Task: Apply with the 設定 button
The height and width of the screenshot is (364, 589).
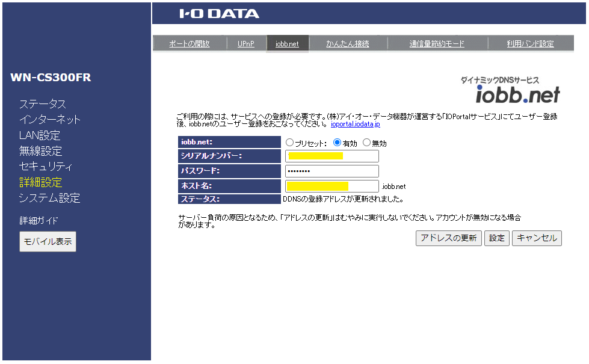Action: [x=496, y=238]
